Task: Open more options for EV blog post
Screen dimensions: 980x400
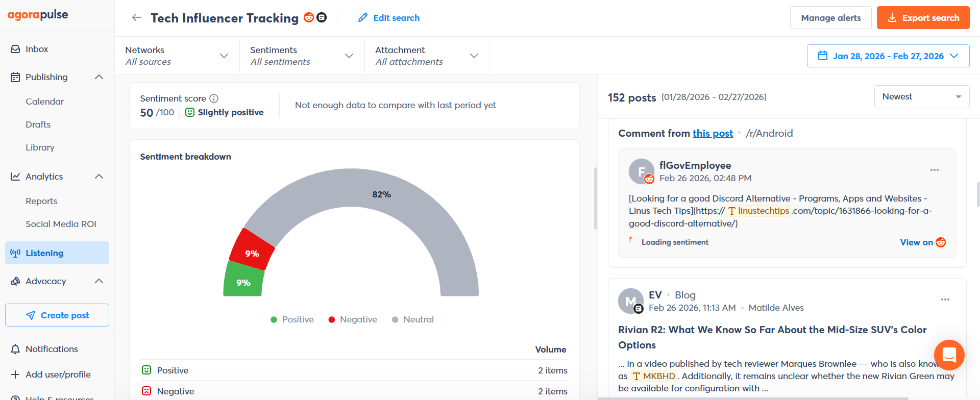Action: 945,299
